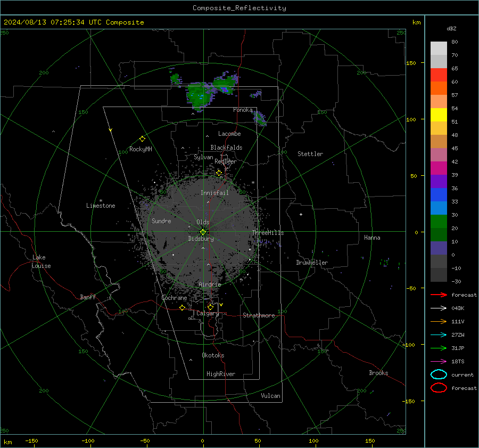Click the Banff label
The height and width of the screenshot is (448, 479).
click(88, 297)
